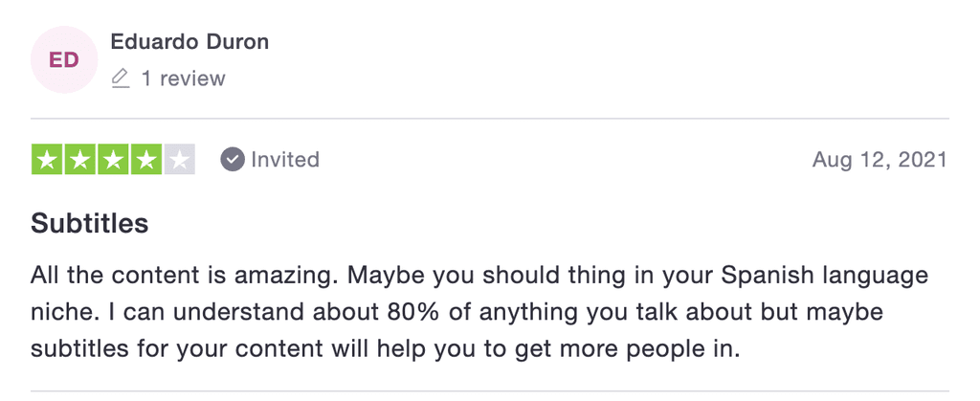This screenshot has height=401, width=980.
Task: Click the fourth green rating star
Action: tap(146, 160)
